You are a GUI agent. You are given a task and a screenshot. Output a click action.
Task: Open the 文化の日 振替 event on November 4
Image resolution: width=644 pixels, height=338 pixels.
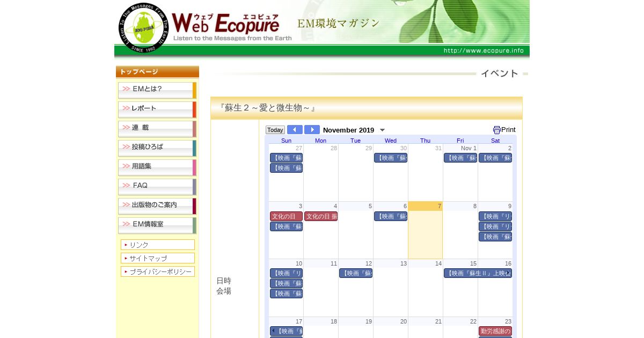click(x=321, y=216)
